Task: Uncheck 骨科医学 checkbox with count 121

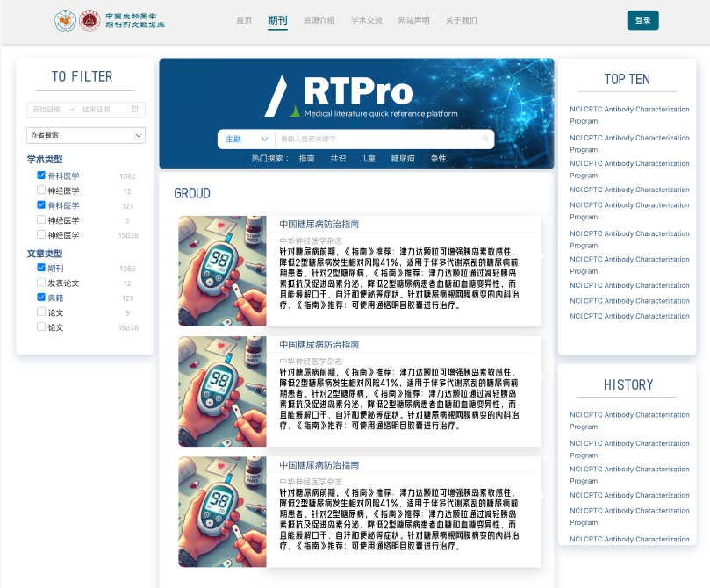Action: [41, 204]
